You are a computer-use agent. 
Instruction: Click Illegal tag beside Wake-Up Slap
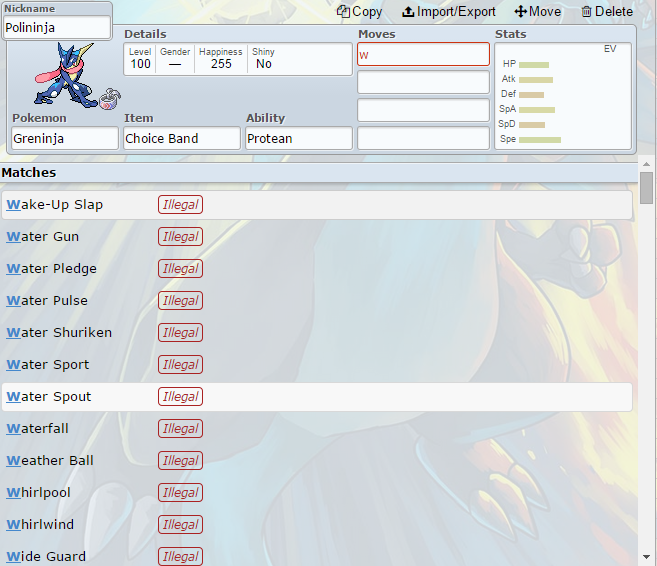pos(181,205)
